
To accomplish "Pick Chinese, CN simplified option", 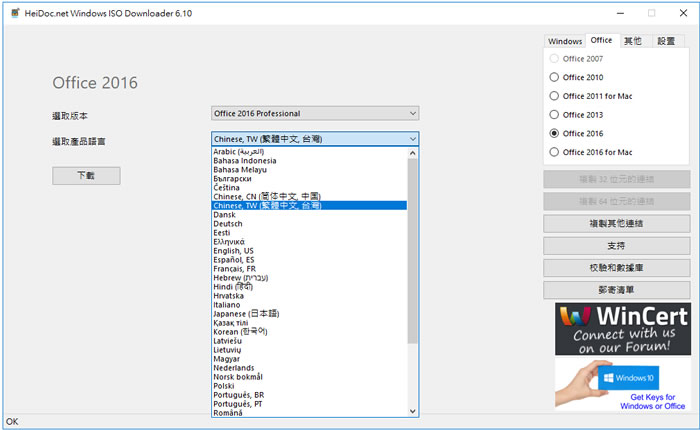I will click(309, 196).
